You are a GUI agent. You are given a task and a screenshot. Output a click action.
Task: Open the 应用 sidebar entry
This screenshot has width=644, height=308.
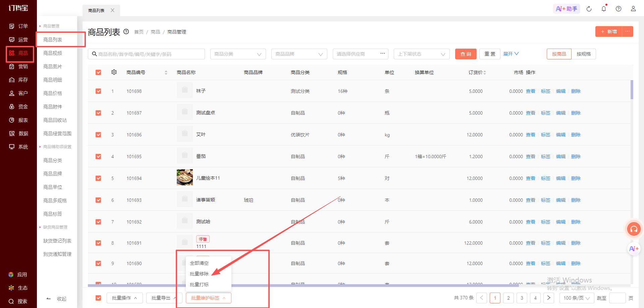tap(18, 274)
